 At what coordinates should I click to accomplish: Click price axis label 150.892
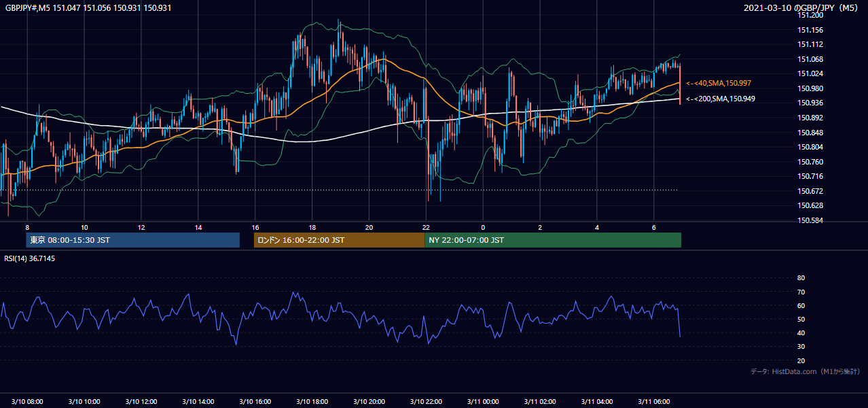[x=810, y=118]
